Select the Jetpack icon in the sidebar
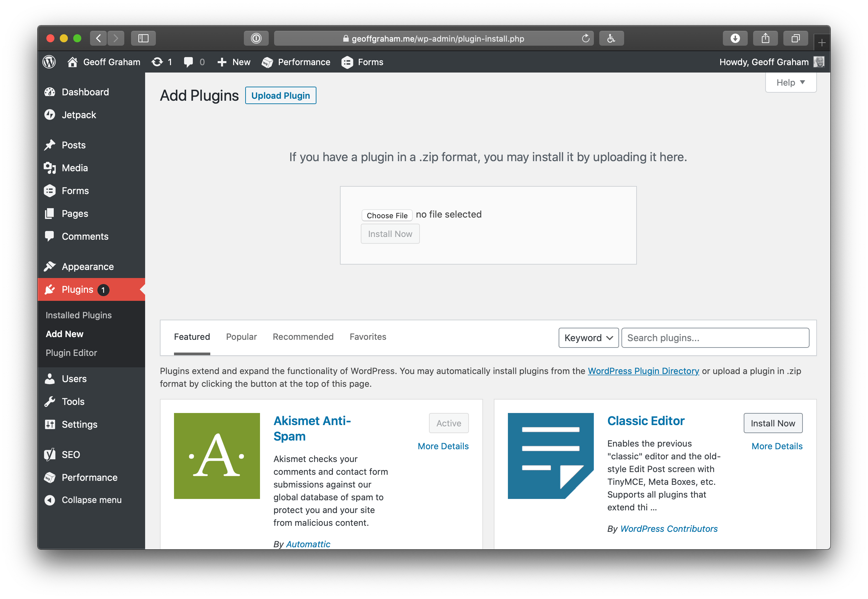Viewport: 868px width, 599px height. point(50,115)
